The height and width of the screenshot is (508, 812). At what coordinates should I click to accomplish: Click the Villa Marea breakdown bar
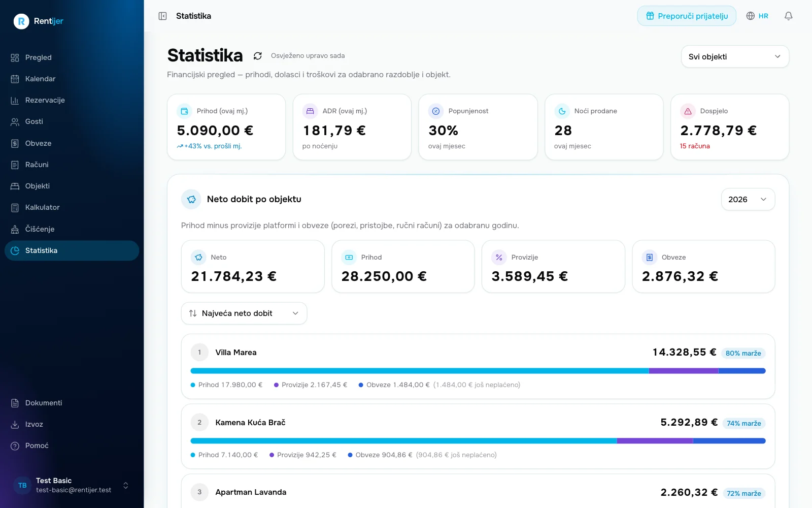[478, 371]
